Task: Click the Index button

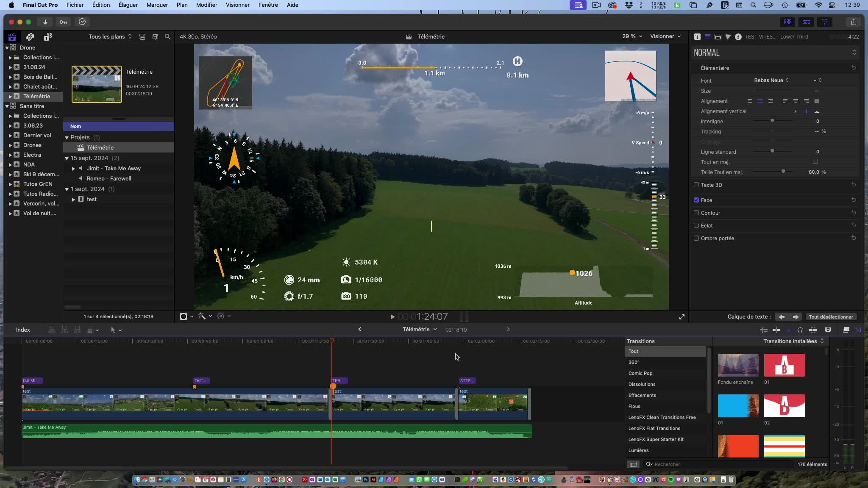Action: [23, 330]
